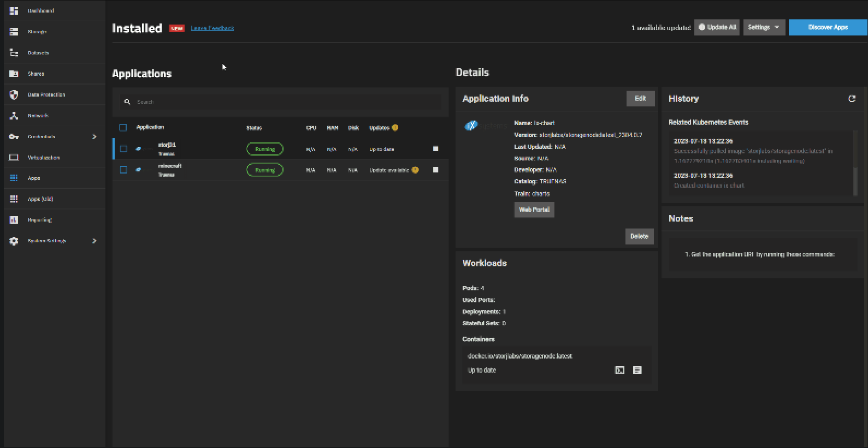868x448 pixels.
Task: Follow the Leave Feedback link
Action: (212, 28)
